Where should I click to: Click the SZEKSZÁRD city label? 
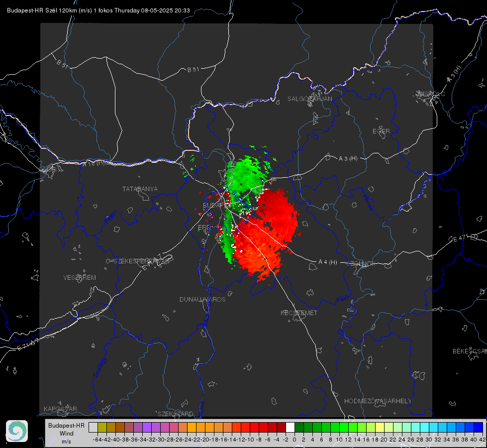(176, 414)
